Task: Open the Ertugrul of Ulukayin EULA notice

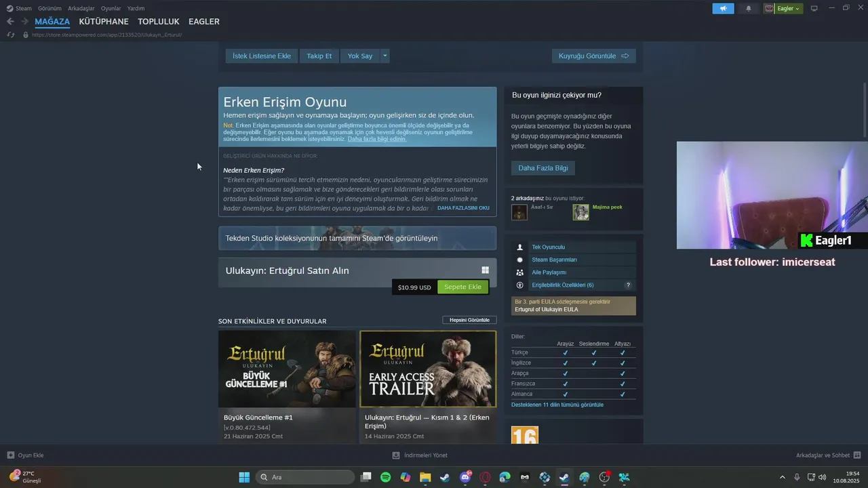Action: (x=574, y=306)
